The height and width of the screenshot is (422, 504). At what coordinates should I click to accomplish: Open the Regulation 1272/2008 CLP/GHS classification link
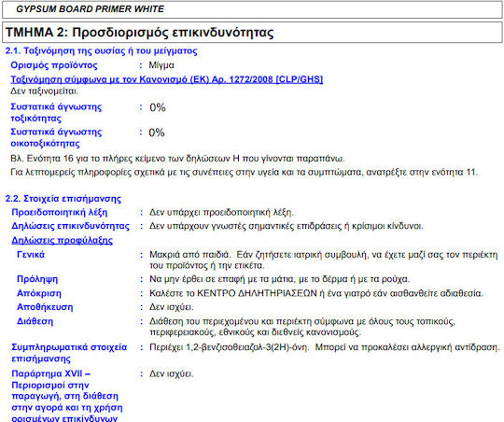coord(167,79)
